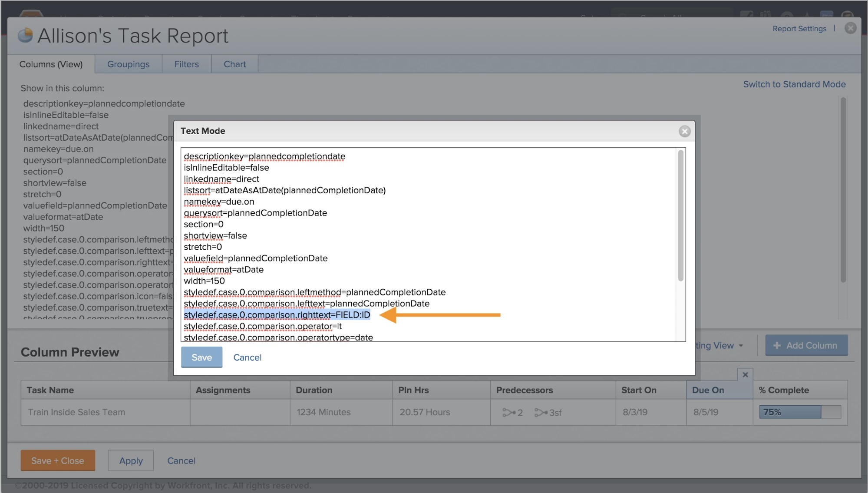868x493 pixels.
Task: Open the dropdown arrow beside View
Action: [741, 346]
